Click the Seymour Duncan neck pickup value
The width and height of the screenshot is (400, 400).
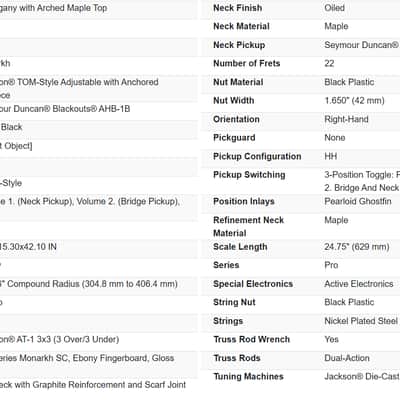[x=362, y=45]
